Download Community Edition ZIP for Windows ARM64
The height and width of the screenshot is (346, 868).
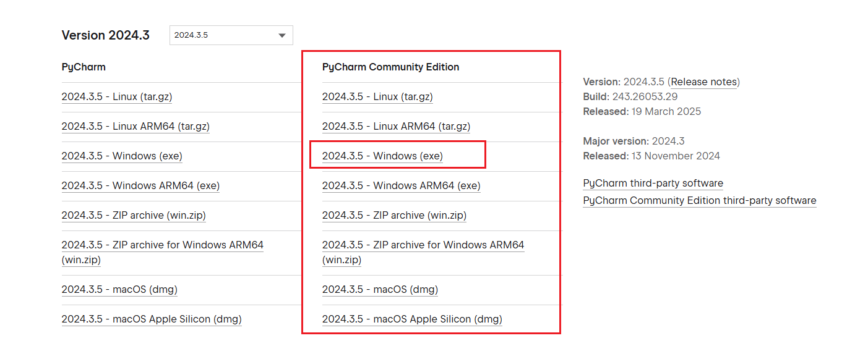(x=423, y=253)
